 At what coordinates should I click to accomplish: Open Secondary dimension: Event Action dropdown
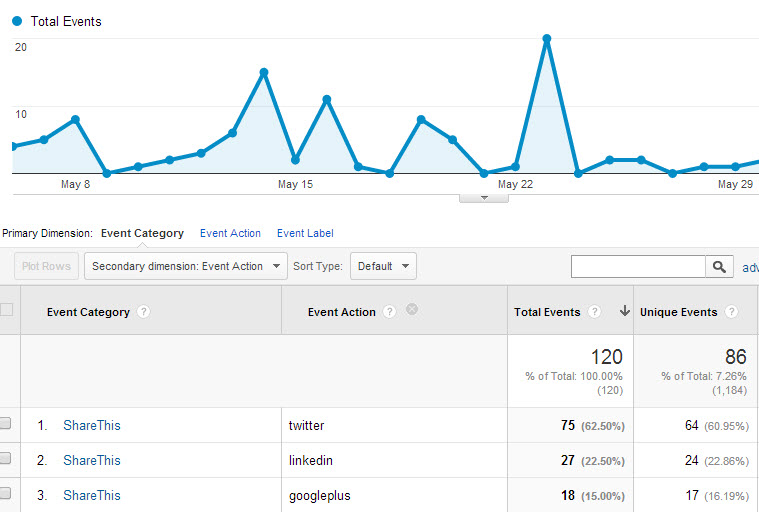point(185,266)
